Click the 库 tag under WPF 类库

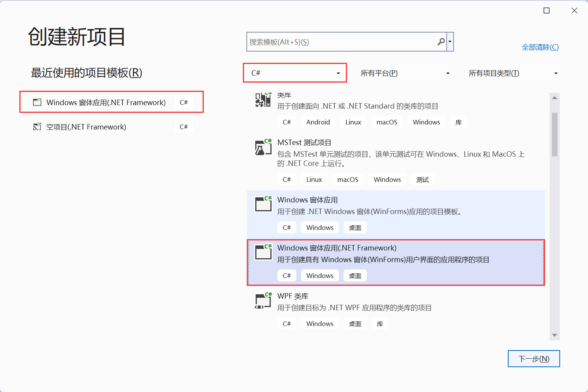380,324
